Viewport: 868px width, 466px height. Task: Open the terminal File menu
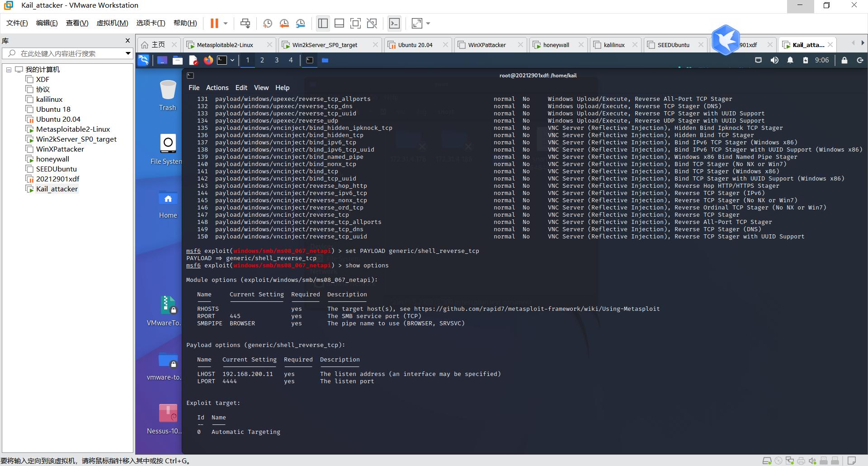pyautogui.click(x=194, y=88)
